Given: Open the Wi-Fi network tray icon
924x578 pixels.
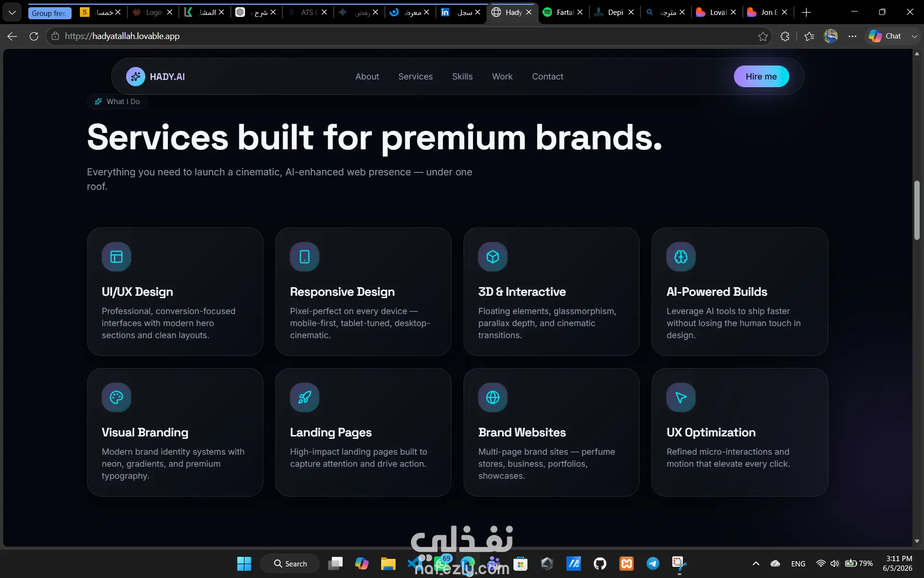Looking at the screenshot, I should pos(821,564).
